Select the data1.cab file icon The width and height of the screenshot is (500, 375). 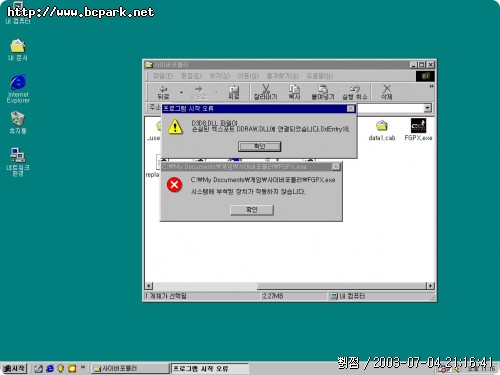click(382, 130)
